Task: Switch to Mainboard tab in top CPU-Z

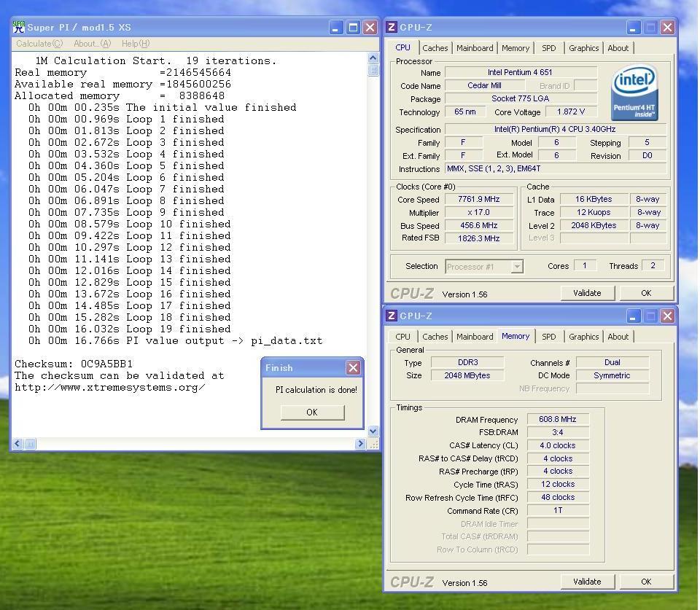Action: 475,48
